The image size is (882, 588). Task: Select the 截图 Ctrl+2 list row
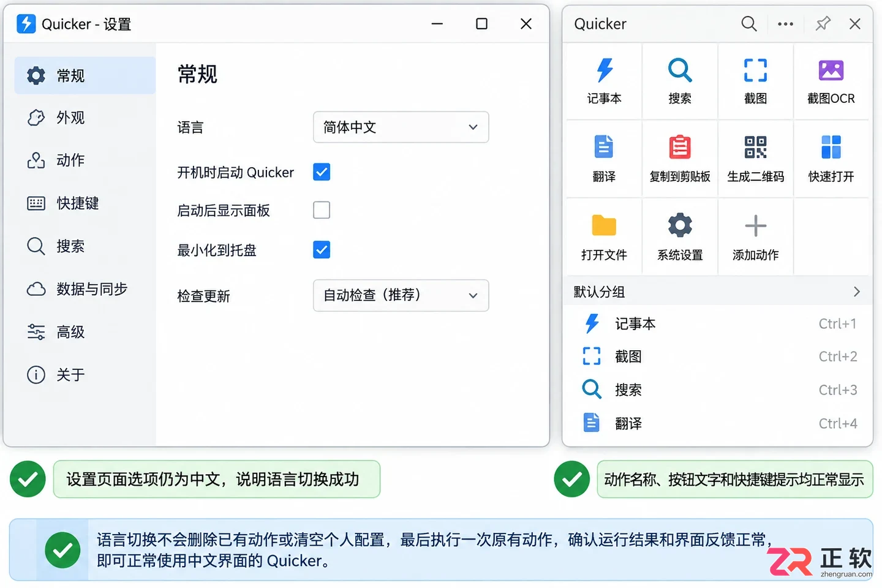(717, 356)
